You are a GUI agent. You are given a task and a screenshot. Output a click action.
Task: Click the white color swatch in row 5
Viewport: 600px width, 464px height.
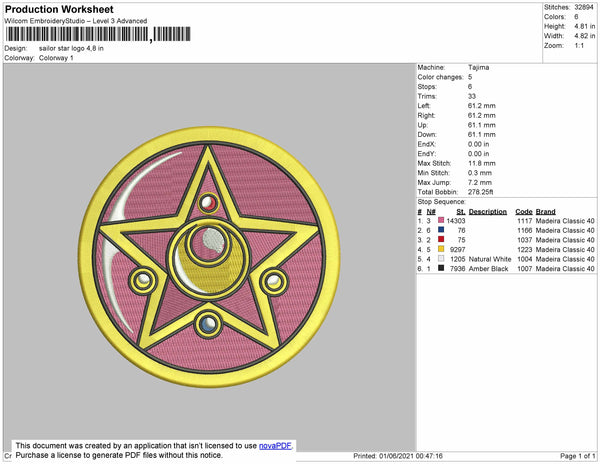(x=441, y=259)
